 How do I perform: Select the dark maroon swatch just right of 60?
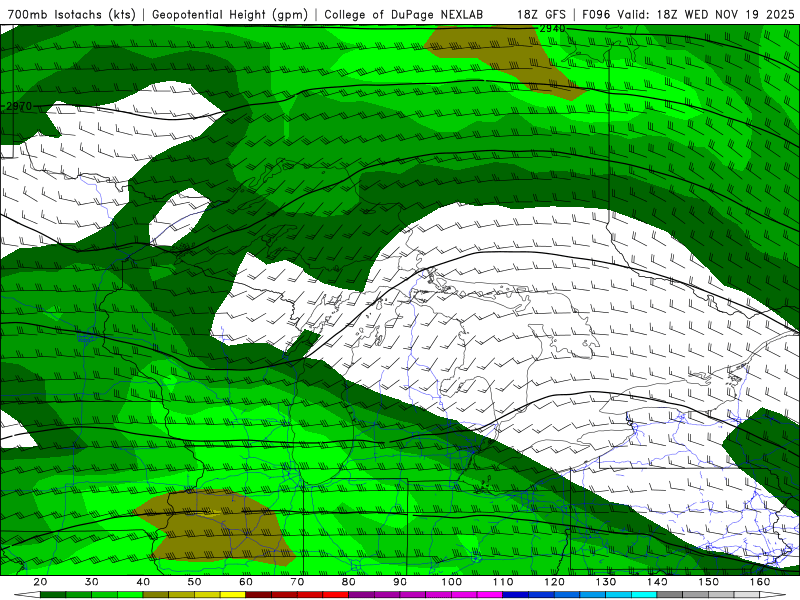(x=259, y=595)
